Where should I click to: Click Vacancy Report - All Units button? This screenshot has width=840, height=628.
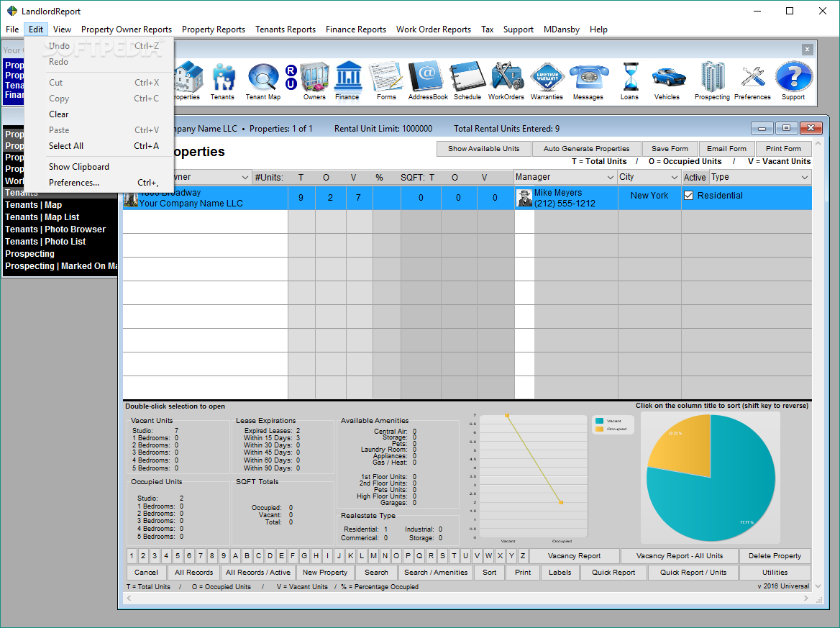[680, 555]
